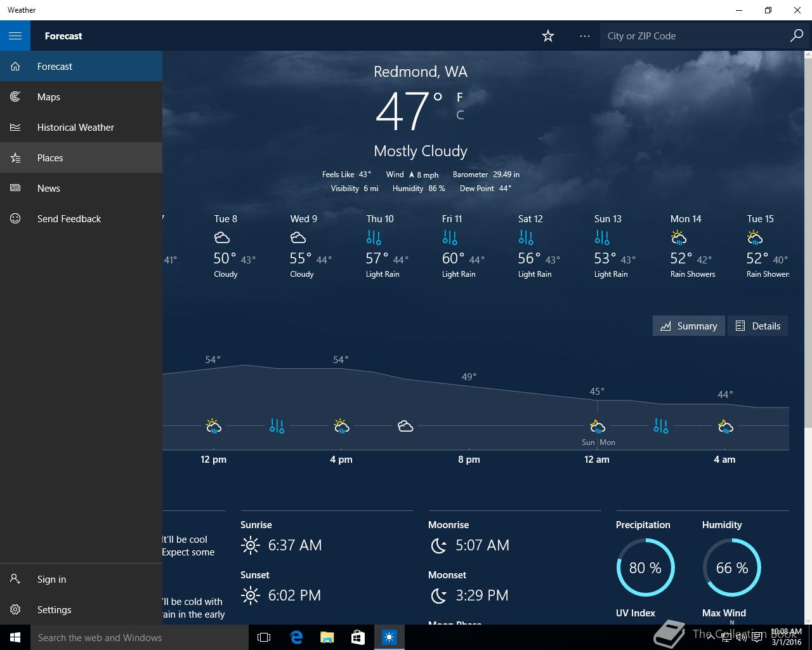The image size is (812, 650).
Task: Open the more options ellipsis menu
Action: (585, 36)
